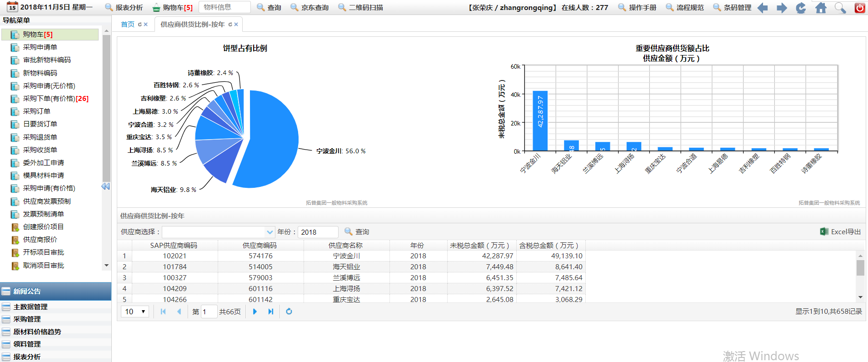Close the 首页 tab

click(x=146, y=25)
